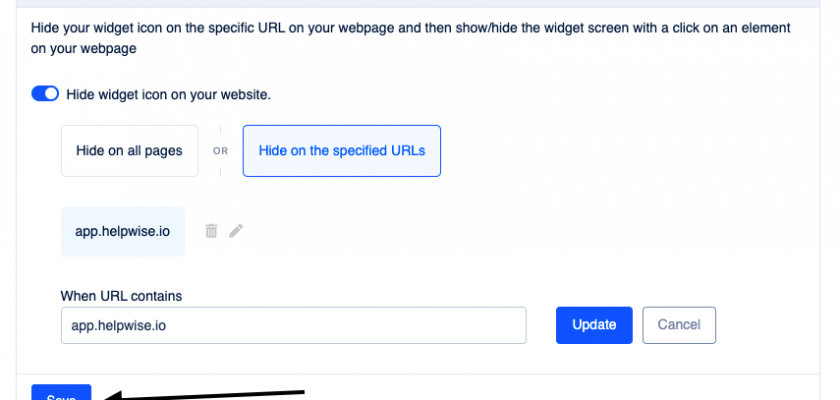This screenshot has width=840, height=400.
Task: Cancel editing the URL
Action: coord(679,325)
